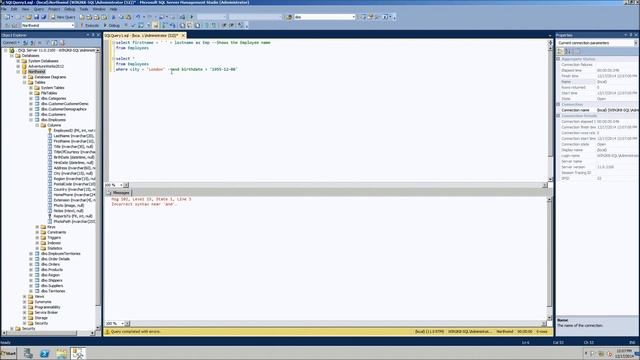Collapse the Tables folder node
The width and height of the screenshot is (640, 360).
click(x=24, y=82)
